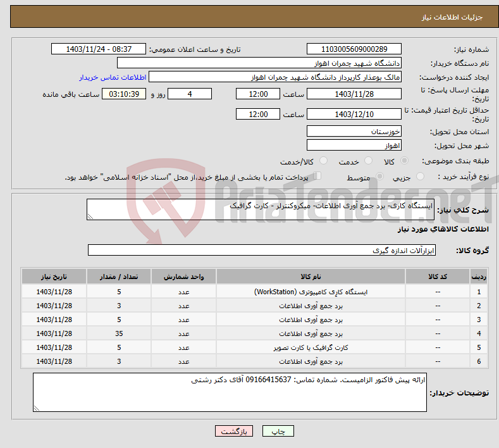Image resolution: width=499 pixels, height=448 pixels.
Task: Click the page header جزئیات اطلاعات نیاز
Action: (x=452, y=17)
